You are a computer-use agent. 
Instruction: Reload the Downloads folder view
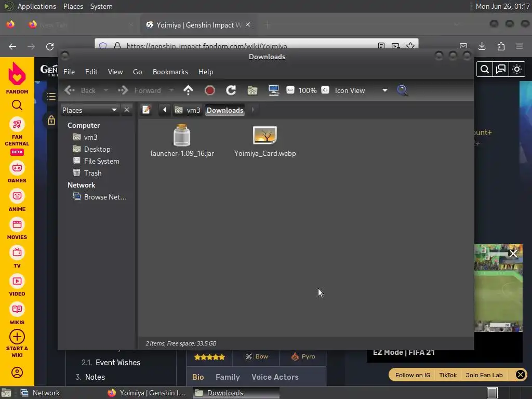(231, 90)
